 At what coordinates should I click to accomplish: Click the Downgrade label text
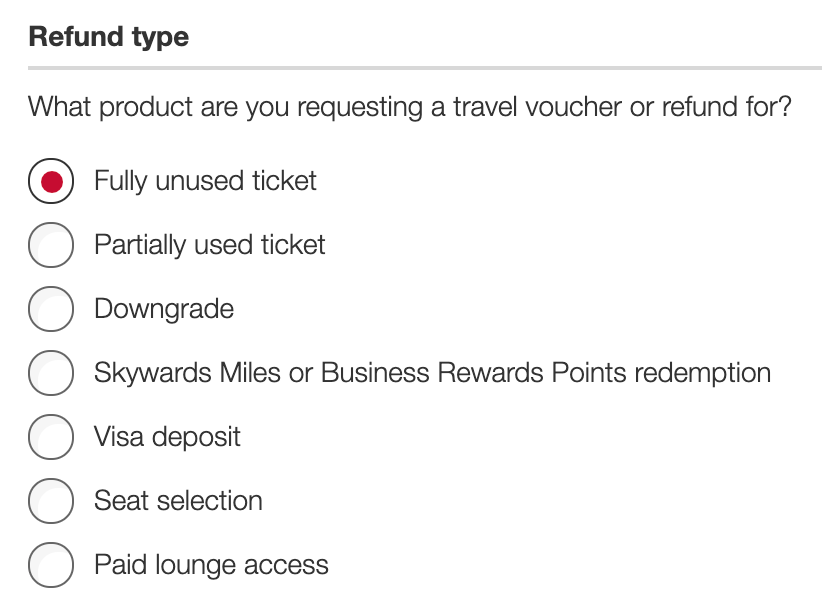point(162,309)
